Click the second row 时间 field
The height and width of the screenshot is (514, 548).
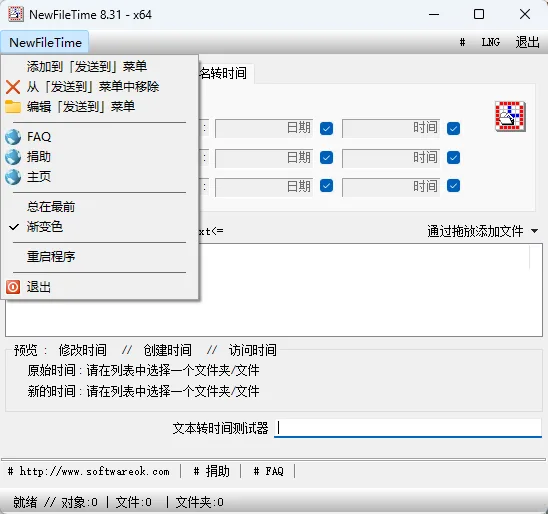[x=391, y=158]
